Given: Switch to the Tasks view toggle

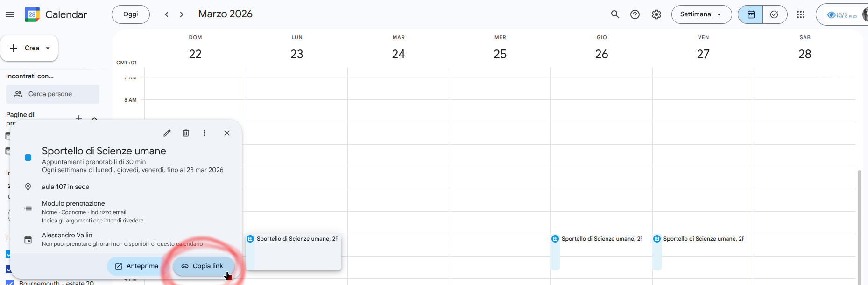Looking at the screenshot, I should tap(775, 14).
